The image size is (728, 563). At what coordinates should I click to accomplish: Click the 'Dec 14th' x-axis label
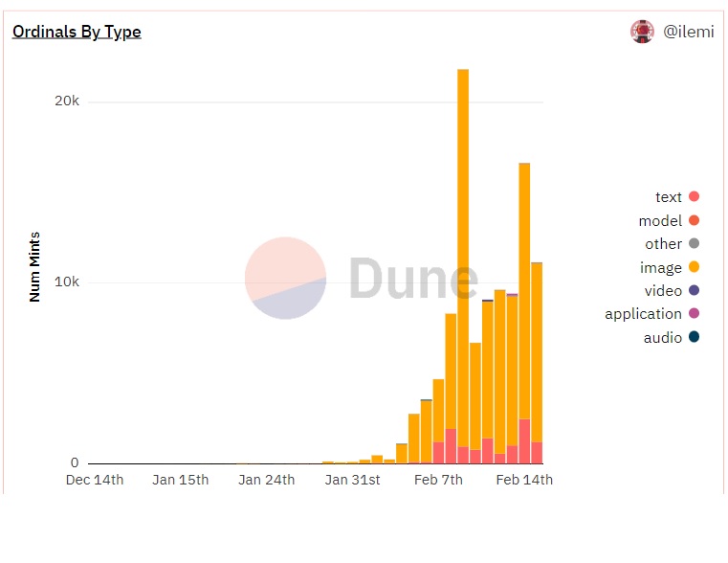[95, 480]
